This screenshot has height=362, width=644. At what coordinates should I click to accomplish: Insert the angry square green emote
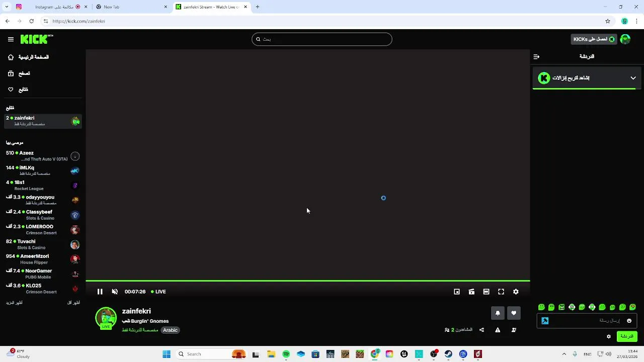[561, 307]
